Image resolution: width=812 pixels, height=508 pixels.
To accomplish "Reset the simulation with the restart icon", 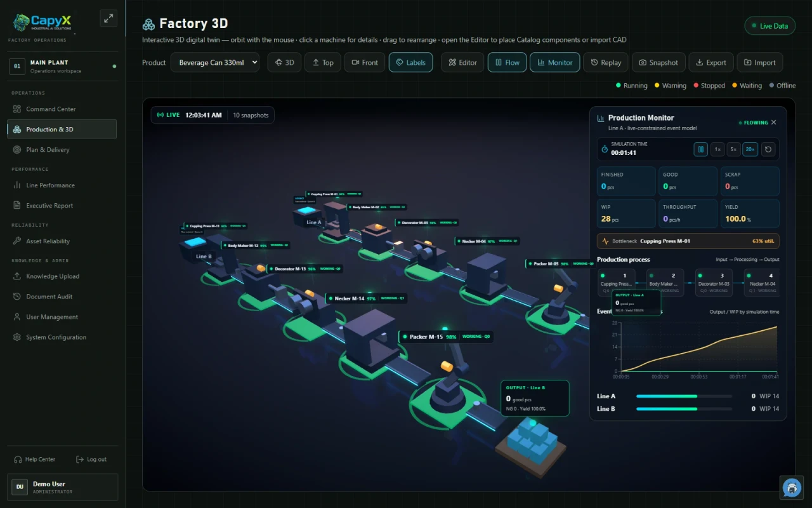I will [x=768, y=150].
